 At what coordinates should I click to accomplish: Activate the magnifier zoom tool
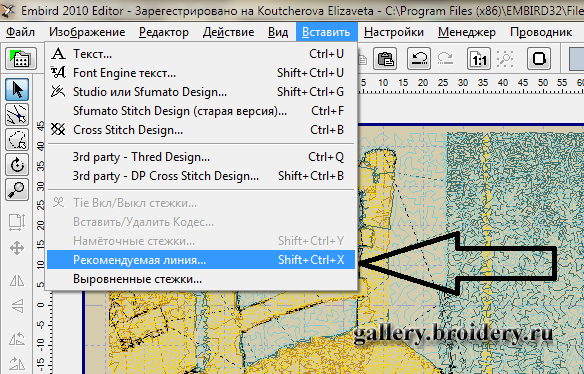[17, 190]
